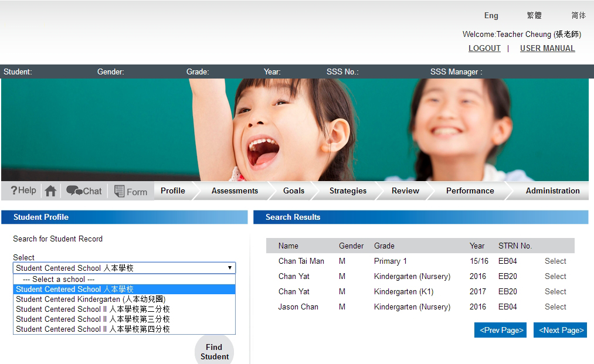Screen dimensions: 594x364
Task: Click the 'Kindergarten (K1)' grade cell
Action: [x=403, y=291]
